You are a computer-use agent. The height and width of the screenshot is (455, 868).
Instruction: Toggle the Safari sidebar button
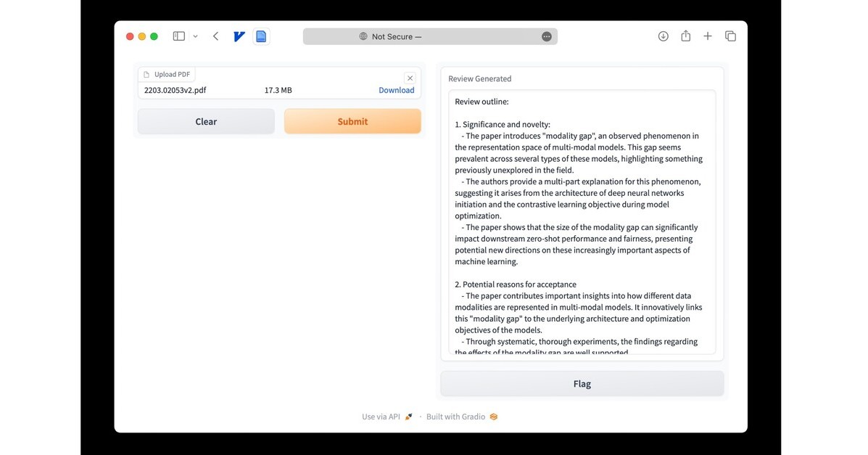pos(178,36)
